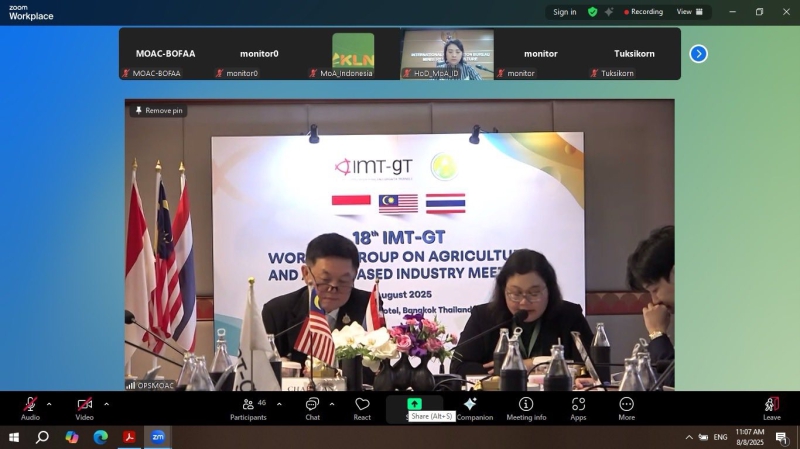Expand participants options arrow

point(279,404)
